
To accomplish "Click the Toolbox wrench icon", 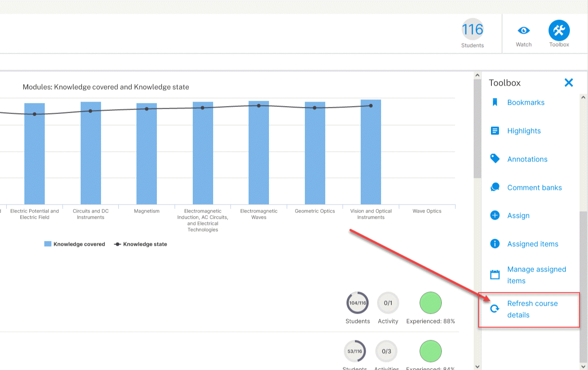I will coord(559,30).
